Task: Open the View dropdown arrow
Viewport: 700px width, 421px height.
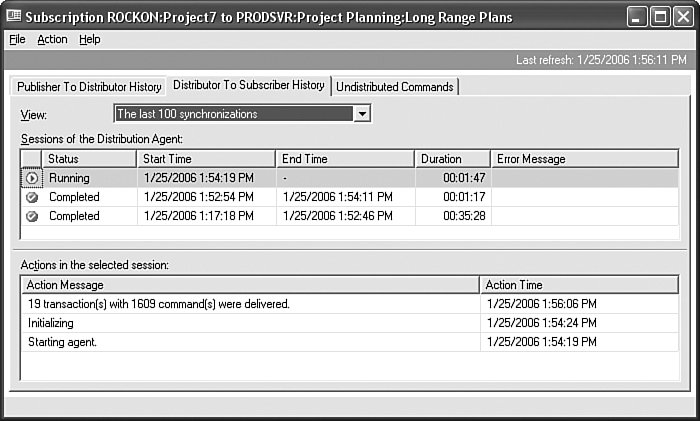Action: (x=362, y=114)
